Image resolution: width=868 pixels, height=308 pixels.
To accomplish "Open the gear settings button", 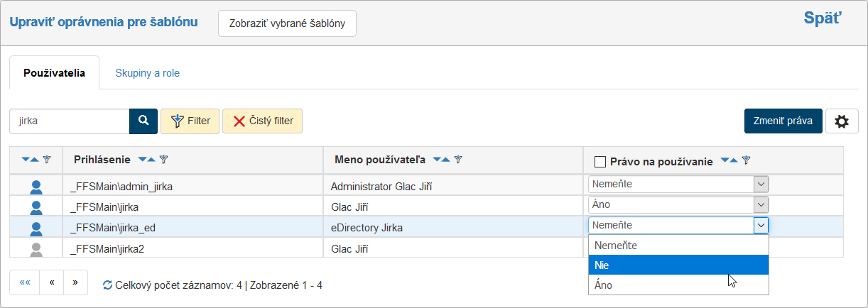I will tap(842, 121).
